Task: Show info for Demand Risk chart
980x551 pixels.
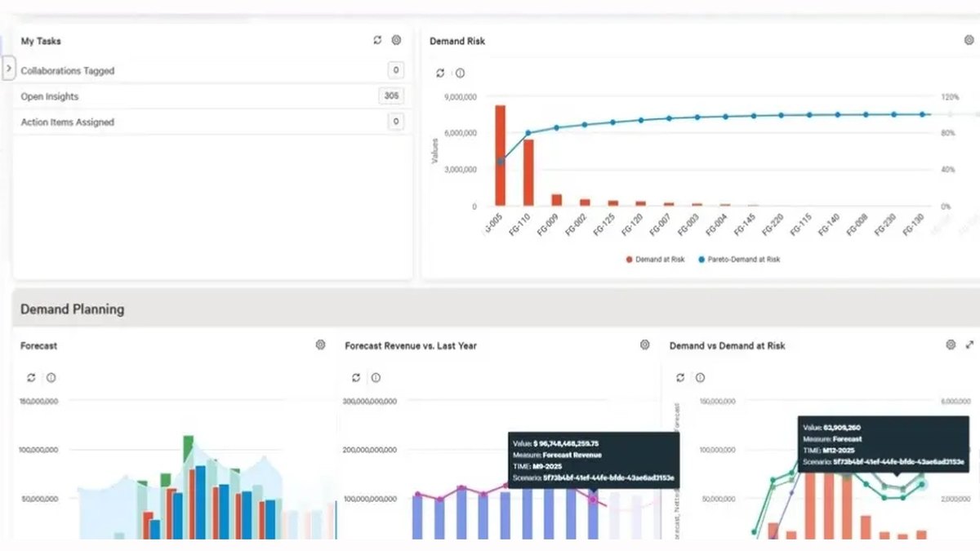Action: click(x=460, y=73)
